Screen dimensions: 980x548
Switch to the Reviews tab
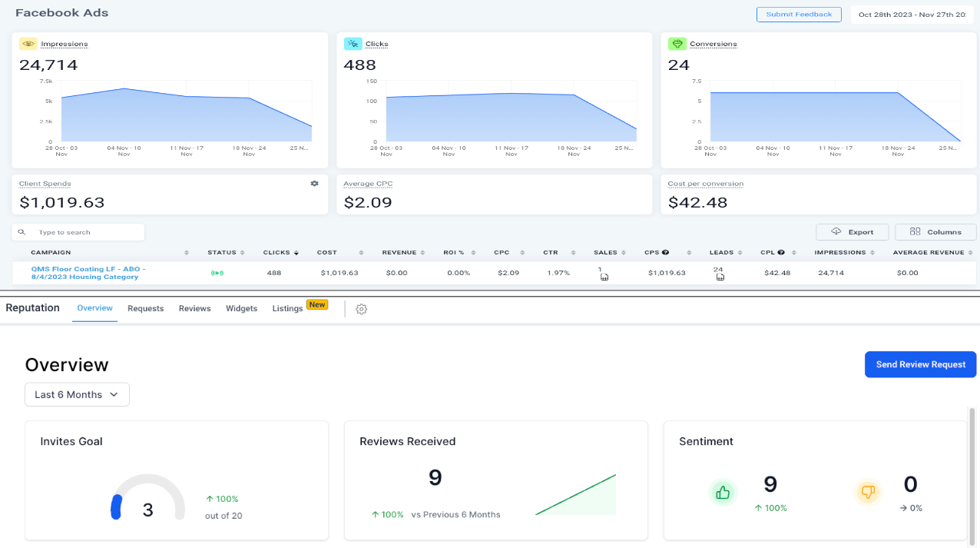coord(194,308)
